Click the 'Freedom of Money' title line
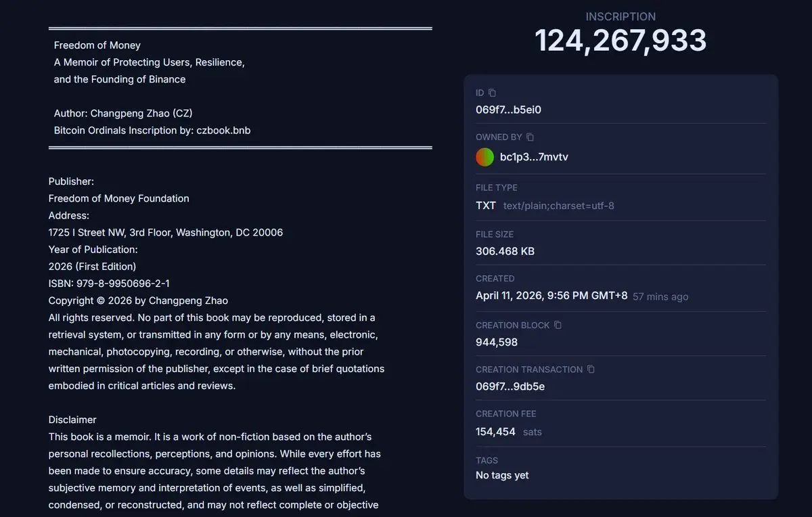The width and height of the screenshot is (812, 517). pos(97,45)
